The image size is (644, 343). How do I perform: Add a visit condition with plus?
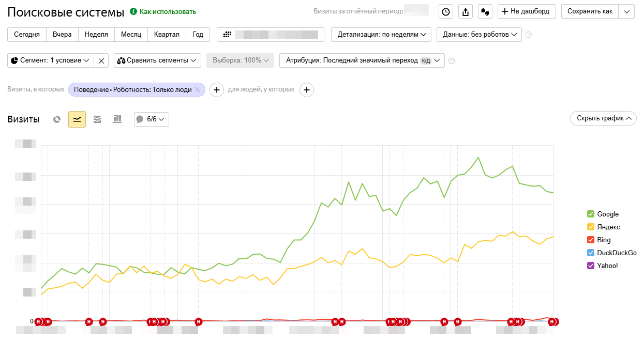pyautogui.click(x=216, y=90)
